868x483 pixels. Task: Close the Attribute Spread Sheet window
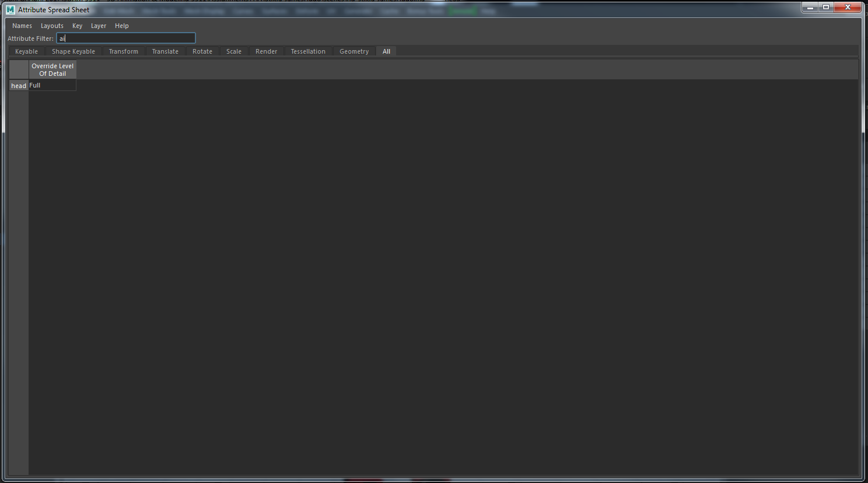pos(848,8)
